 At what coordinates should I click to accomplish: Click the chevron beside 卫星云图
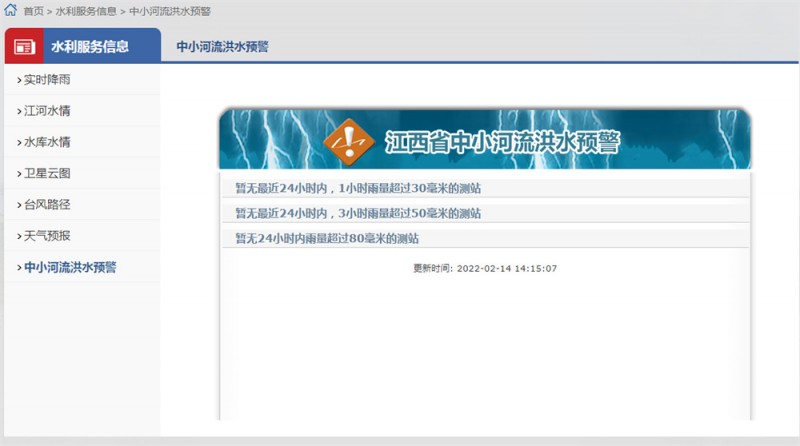pyautogui.click(x=19, y=174)
